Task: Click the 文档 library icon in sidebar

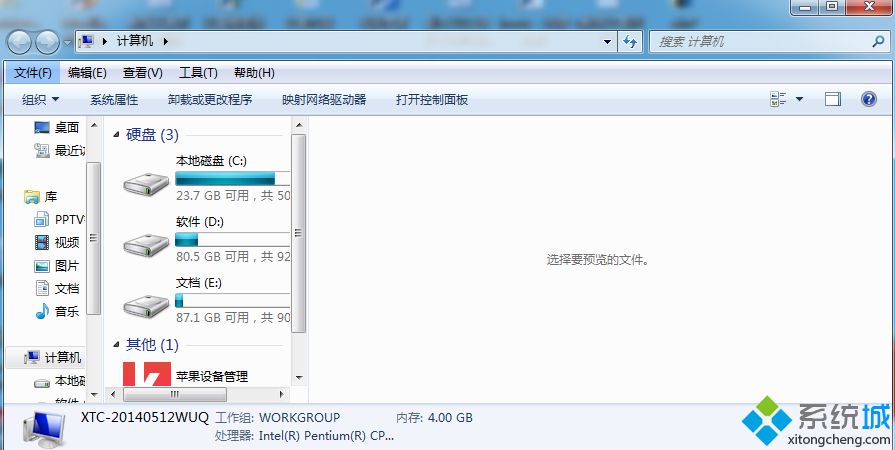Action: point(42,288)
